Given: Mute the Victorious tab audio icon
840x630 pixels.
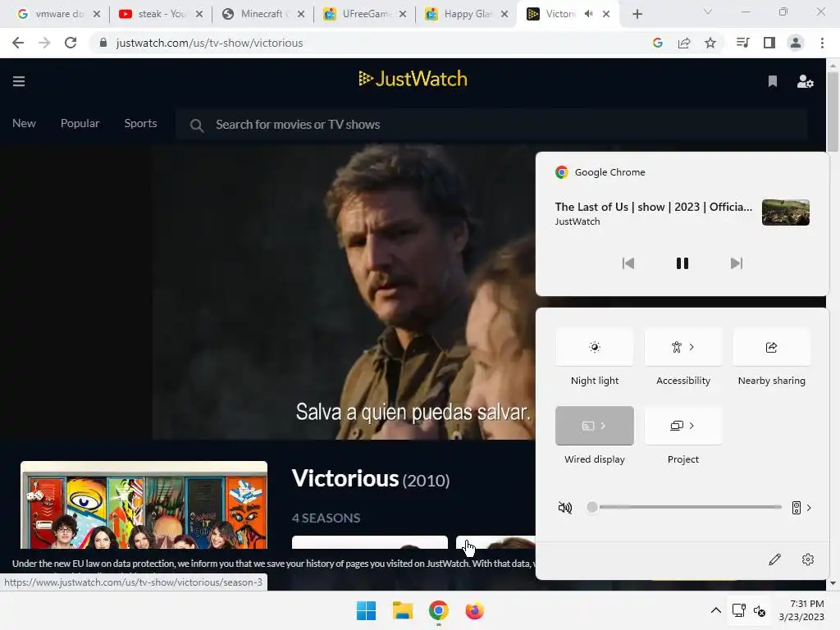Looking at the screenshot, I should click(589, 14).
